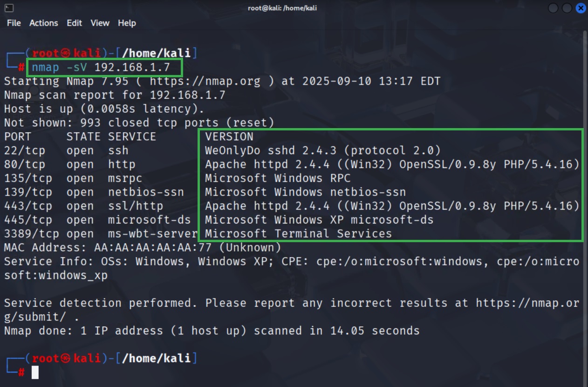Close the terminal with the blue X
588x387 pixels.
(580, 8)
